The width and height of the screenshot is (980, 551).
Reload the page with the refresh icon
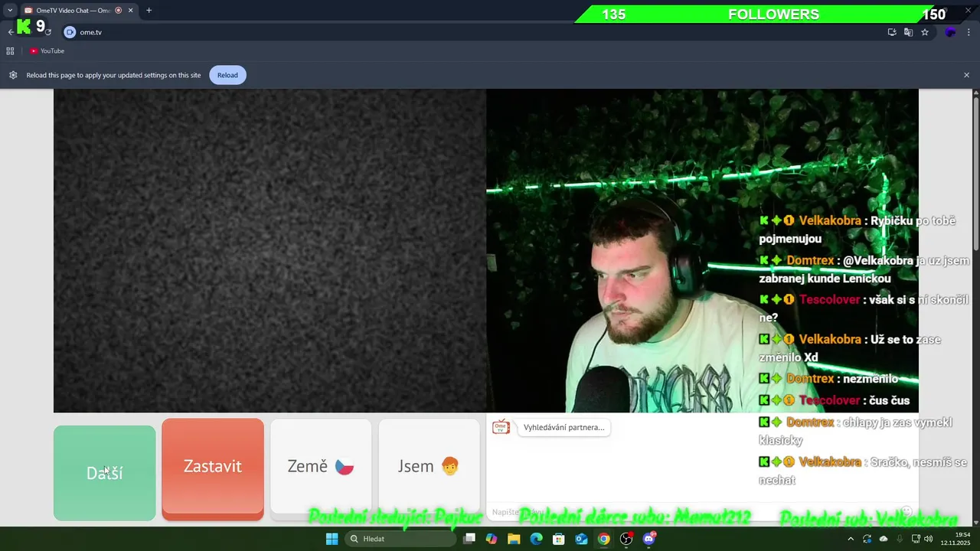tap(47, 32)
